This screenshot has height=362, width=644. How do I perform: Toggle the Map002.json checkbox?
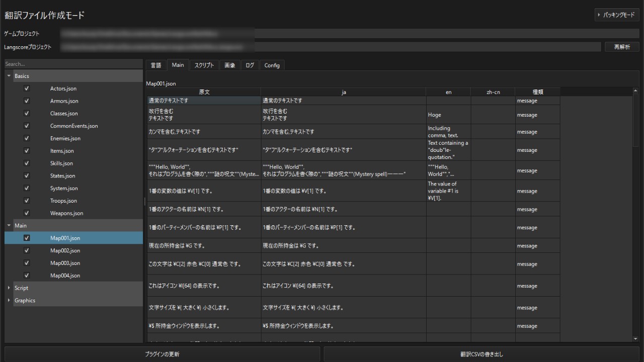pyautogui.click(x=27, y=250)
